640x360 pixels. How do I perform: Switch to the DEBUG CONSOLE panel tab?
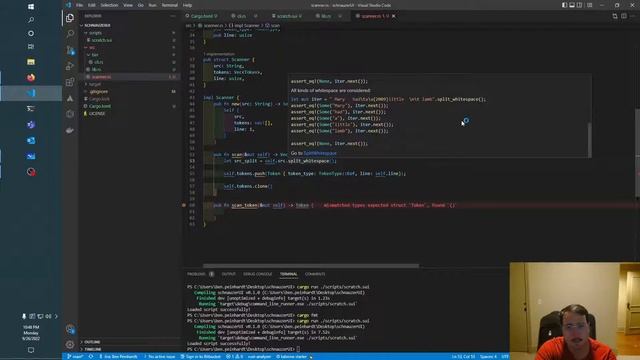click(258, 274)
